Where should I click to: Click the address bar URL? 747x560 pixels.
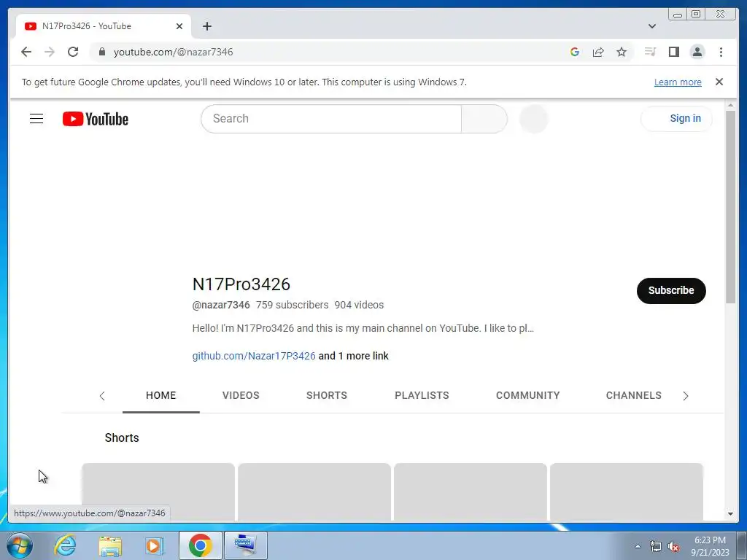click(174, 52)
